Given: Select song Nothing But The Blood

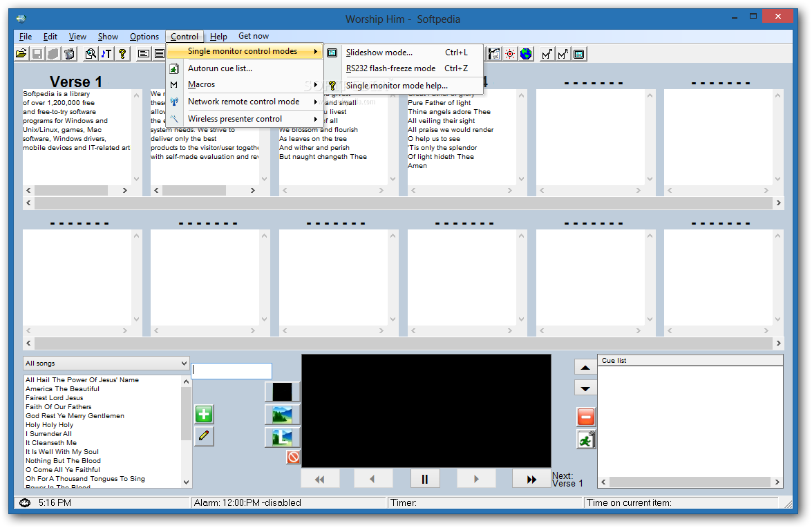Looking at the screenshot, I should point(63,461).
